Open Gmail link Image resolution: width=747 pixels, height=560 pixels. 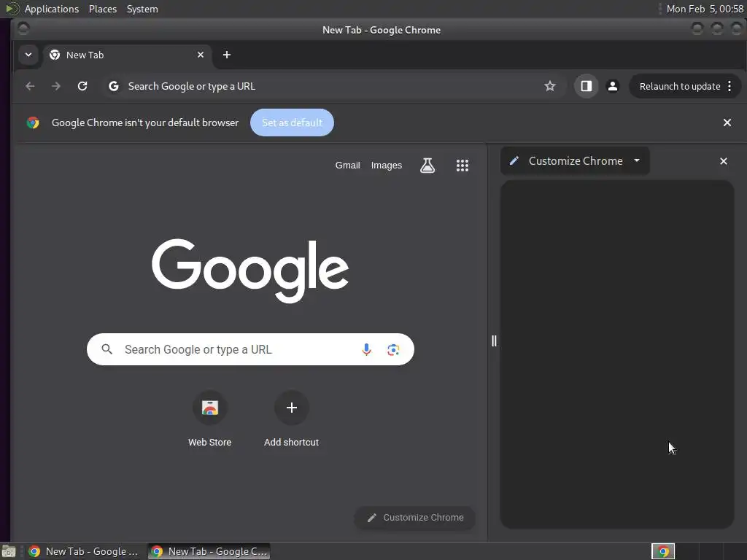347,166
